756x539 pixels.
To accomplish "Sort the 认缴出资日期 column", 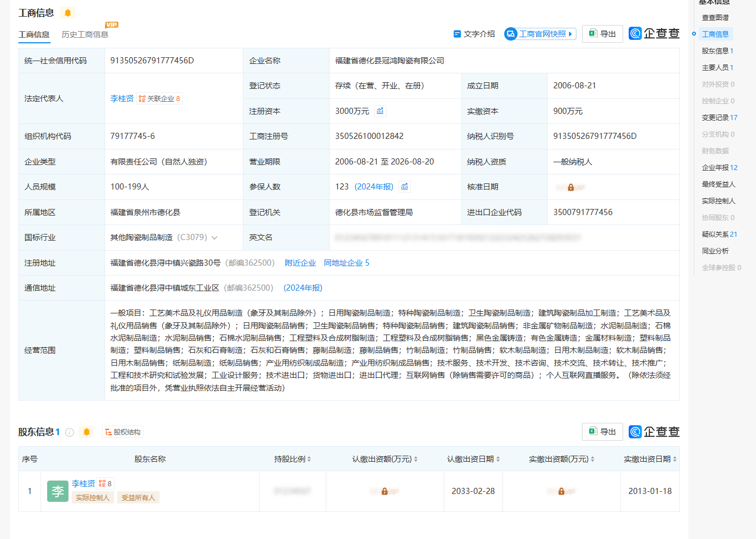I will coord(498,459).
